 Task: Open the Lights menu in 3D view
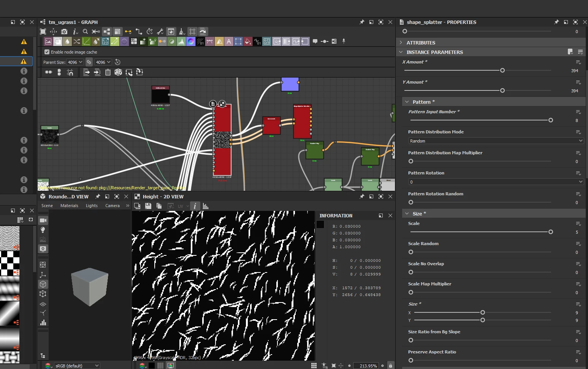point(92,206)
